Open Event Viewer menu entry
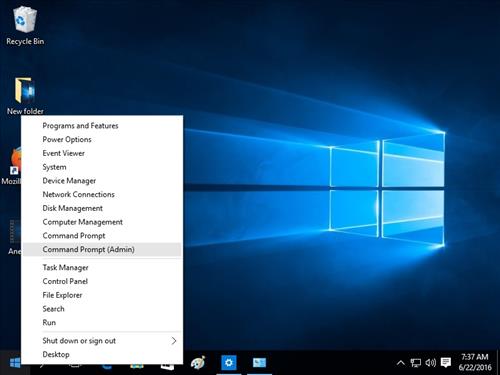500x375 pixels. (102, 153)
